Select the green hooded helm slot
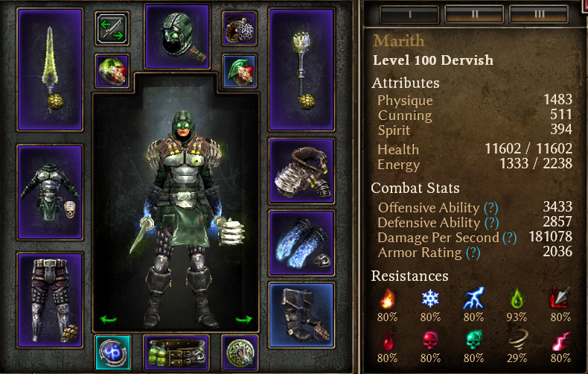 [x=177, y=37]
